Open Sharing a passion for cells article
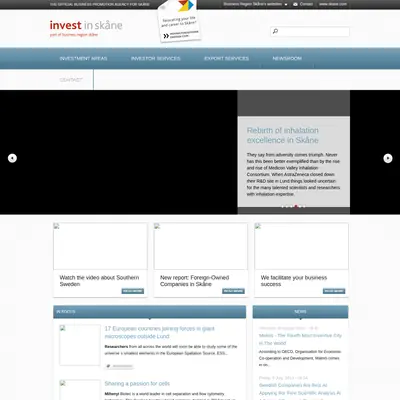 click(x=137, y=384)
